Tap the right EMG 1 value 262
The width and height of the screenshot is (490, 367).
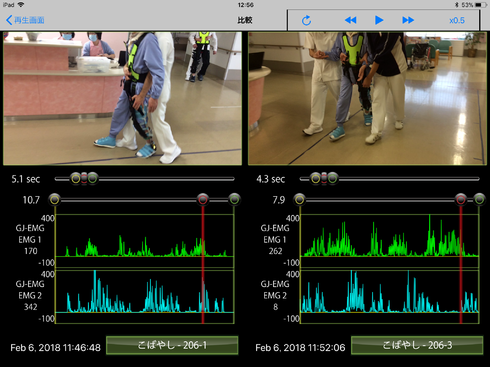point(276,251)
